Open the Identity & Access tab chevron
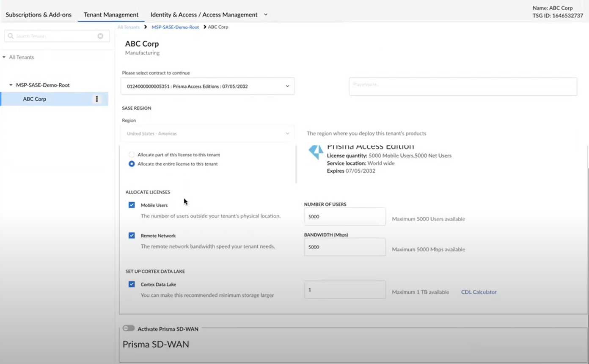 click(x=266, y=14)
